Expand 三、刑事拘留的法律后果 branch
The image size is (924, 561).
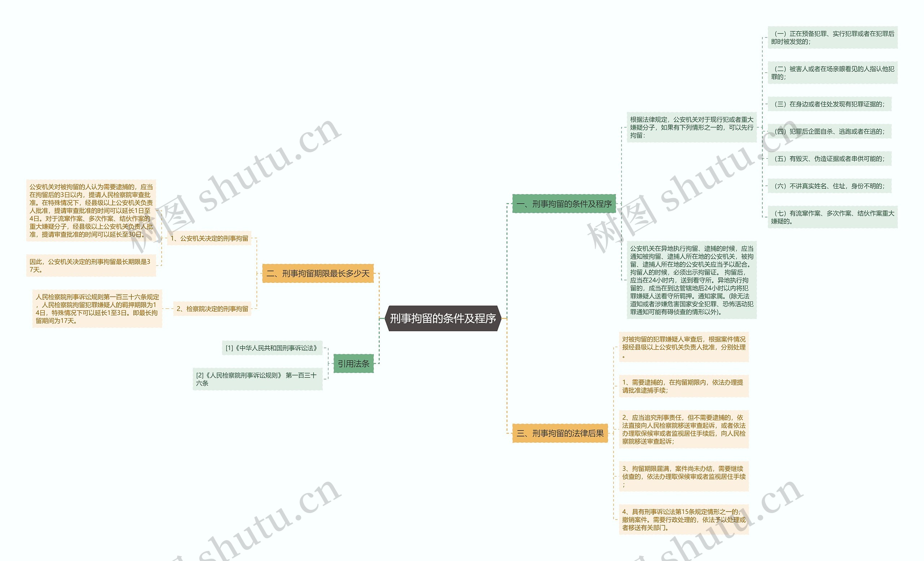point(555,434)
